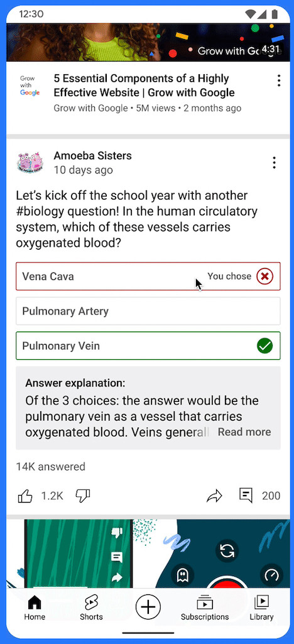
Task: Open comments on the quiz post
Action: click(246, 496)
